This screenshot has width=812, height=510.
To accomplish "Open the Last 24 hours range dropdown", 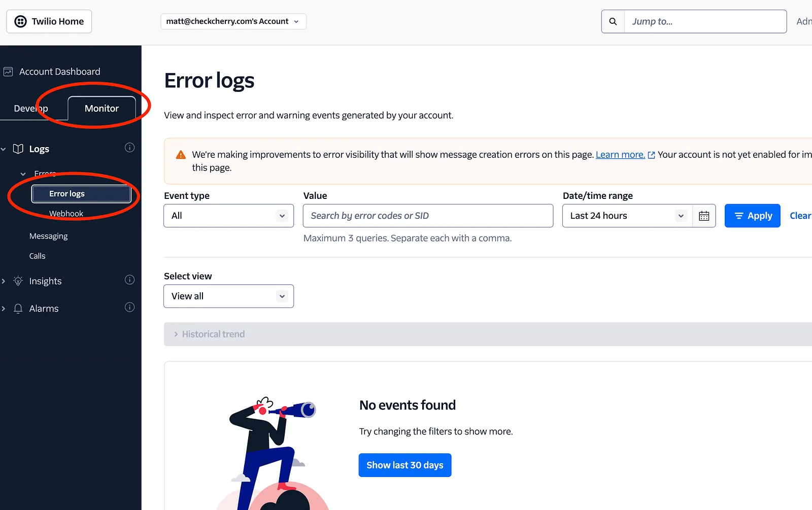I will pyautogui.click(x=628, y=216).
